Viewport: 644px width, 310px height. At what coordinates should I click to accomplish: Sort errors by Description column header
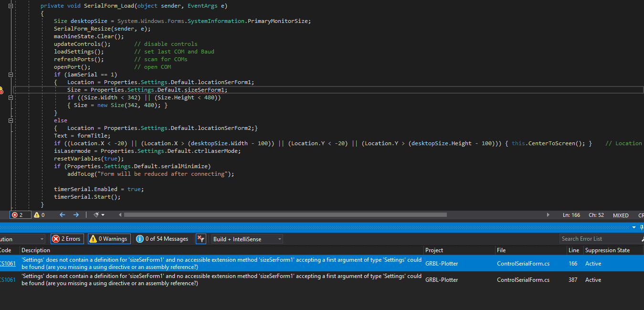coord(36,250)
